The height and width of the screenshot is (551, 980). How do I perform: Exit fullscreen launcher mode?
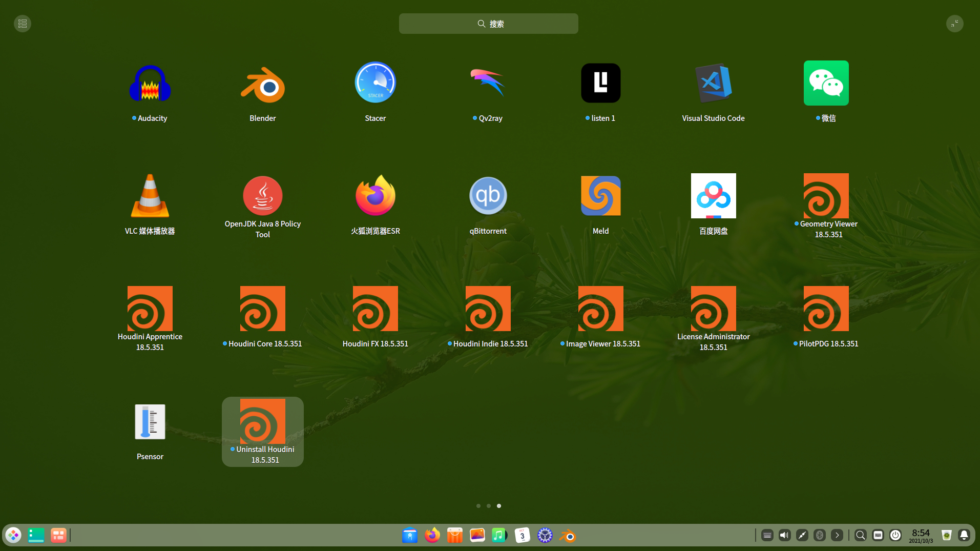(954, 24)
